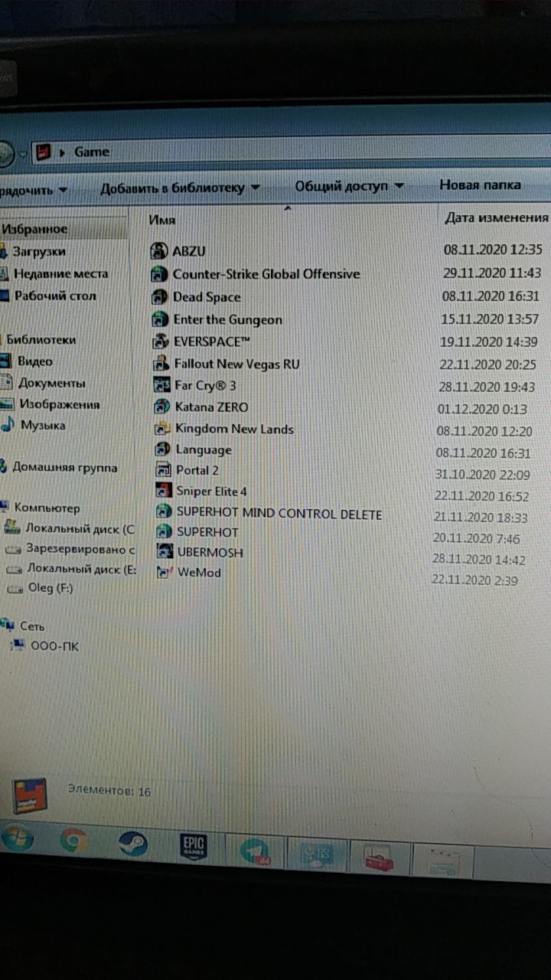Viewport: 551px width, 980px height.
Task: Select the Kingdom New Lands icon
Action: click(x=162, y=429)
